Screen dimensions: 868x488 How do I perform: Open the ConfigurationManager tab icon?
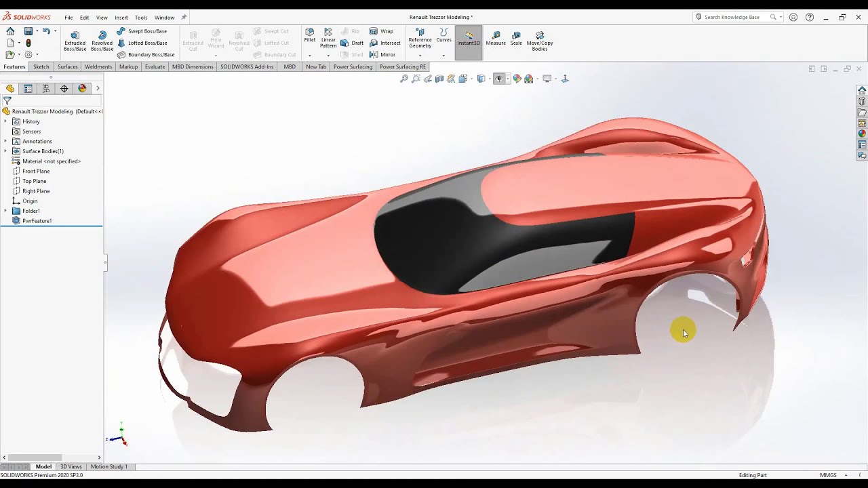pyautogui.click(x=46, y=88)
